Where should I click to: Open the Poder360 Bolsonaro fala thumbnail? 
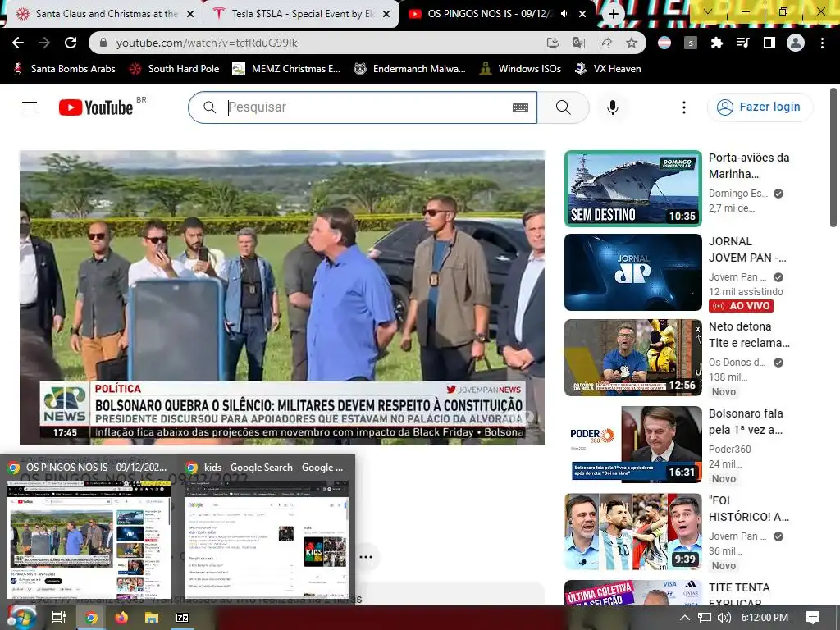[632, 444]
